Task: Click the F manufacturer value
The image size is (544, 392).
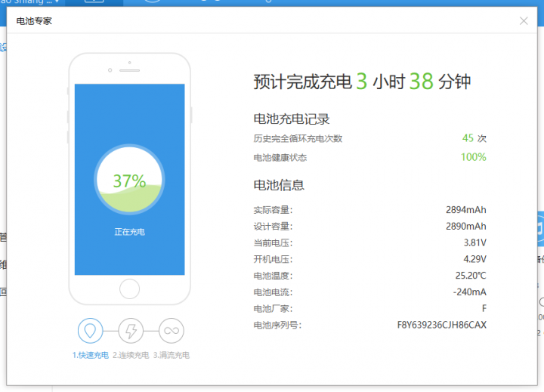Action: click(484, 308)
